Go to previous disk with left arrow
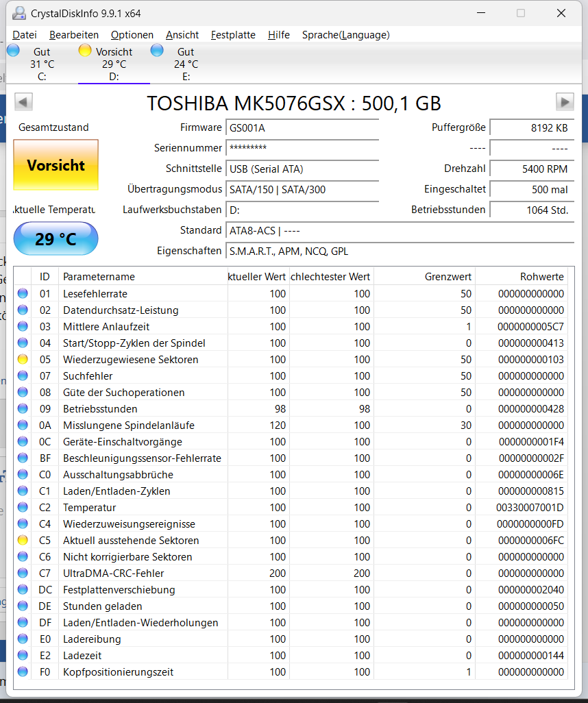The width and height of the screenshot is (588, 703). [x=23, y=102]
